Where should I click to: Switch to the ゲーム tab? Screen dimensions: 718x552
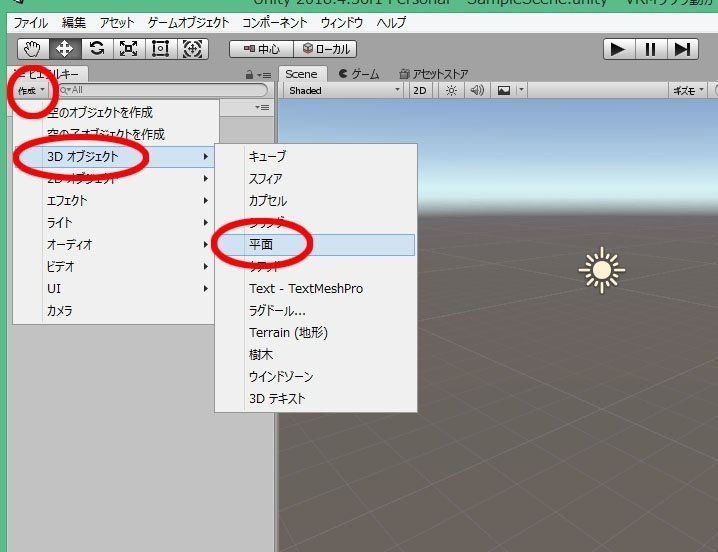359,74
